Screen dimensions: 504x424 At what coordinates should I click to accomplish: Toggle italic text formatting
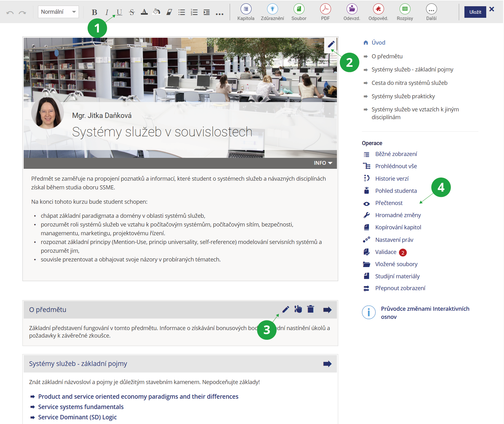point(107,12)
